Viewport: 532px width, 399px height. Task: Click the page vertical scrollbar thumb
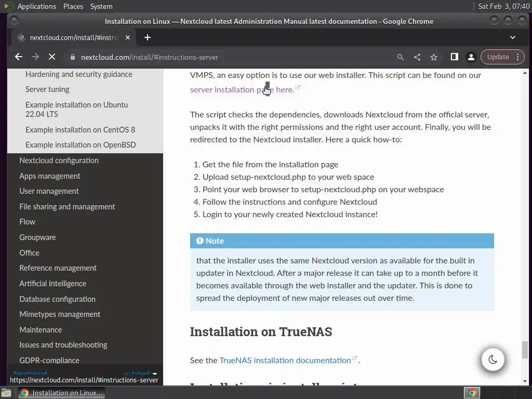pos(525,350)
